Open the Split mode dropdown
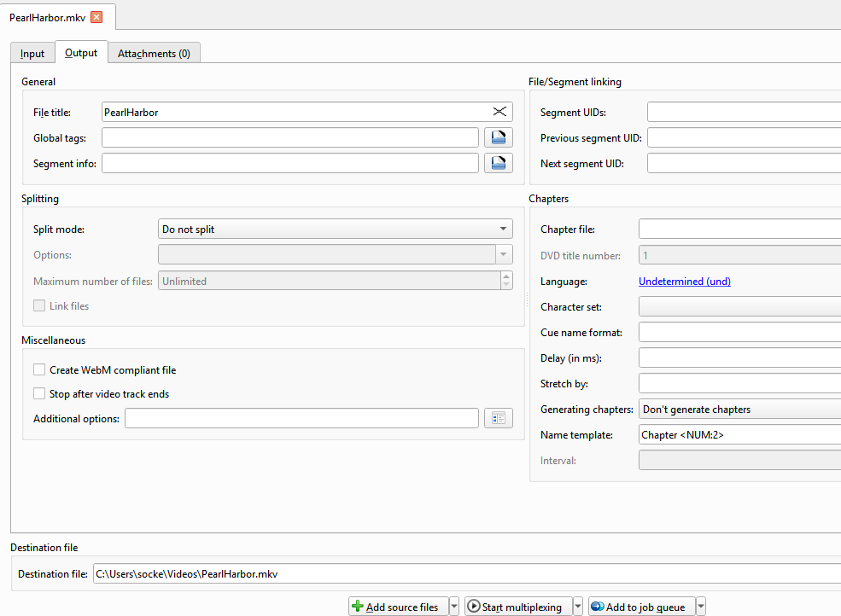This screenshot has height=616, width=841. (336, 230)
